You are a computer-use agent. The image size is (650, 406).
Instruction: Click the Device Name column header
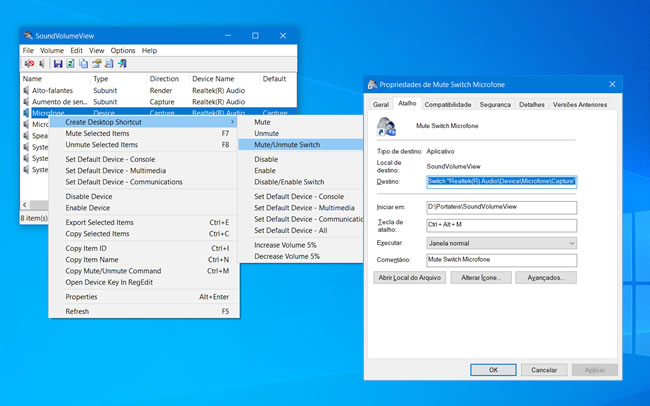215,78
